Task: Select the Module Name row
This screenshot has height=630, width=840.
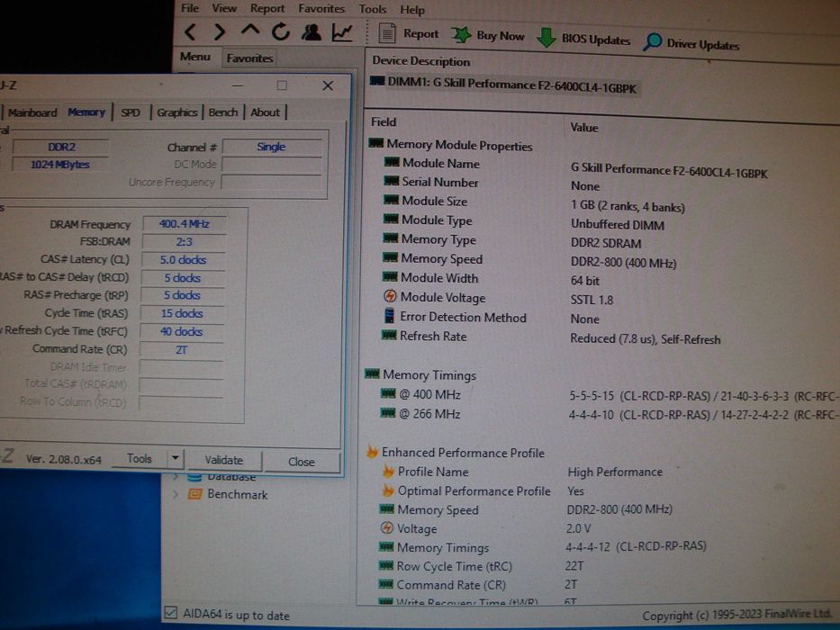Action: tap(576, 166)
